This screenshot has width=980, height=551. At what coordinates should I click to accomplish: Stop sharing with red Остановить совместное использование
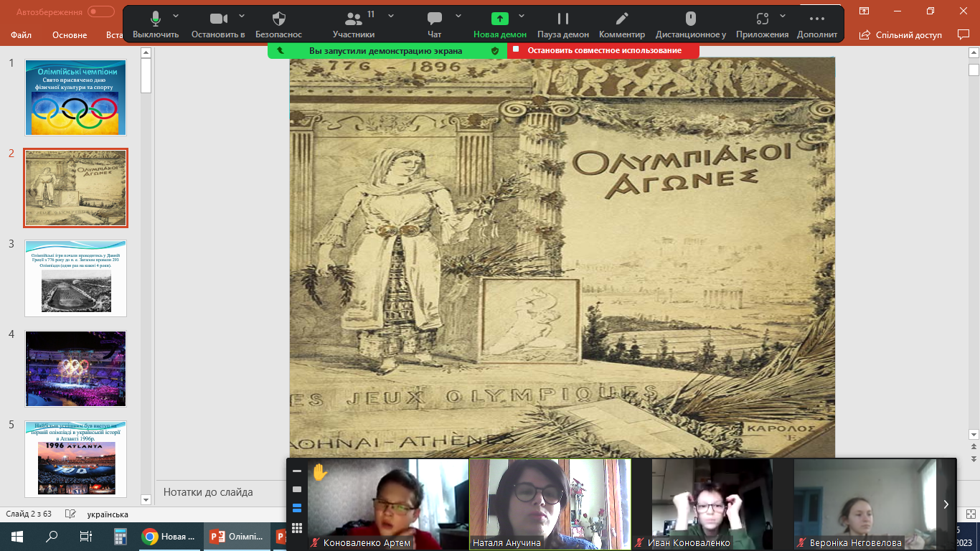point(604,50)
